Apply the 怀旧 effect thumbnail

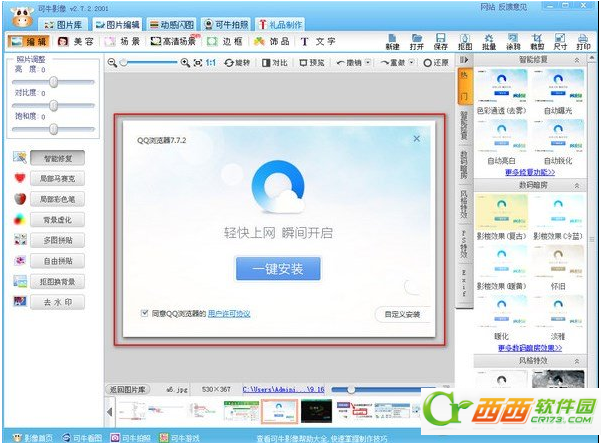coord(558,261)
